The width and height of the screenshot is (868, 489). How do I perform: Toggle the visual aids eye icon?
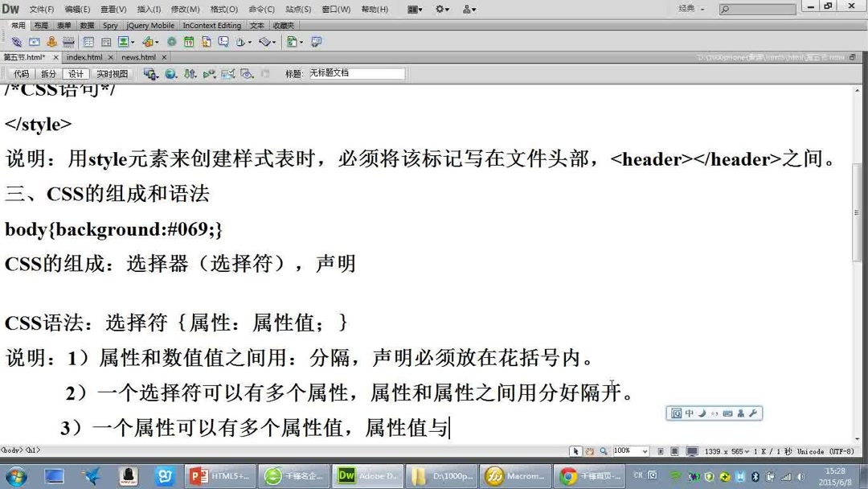[x=246, y=73]
